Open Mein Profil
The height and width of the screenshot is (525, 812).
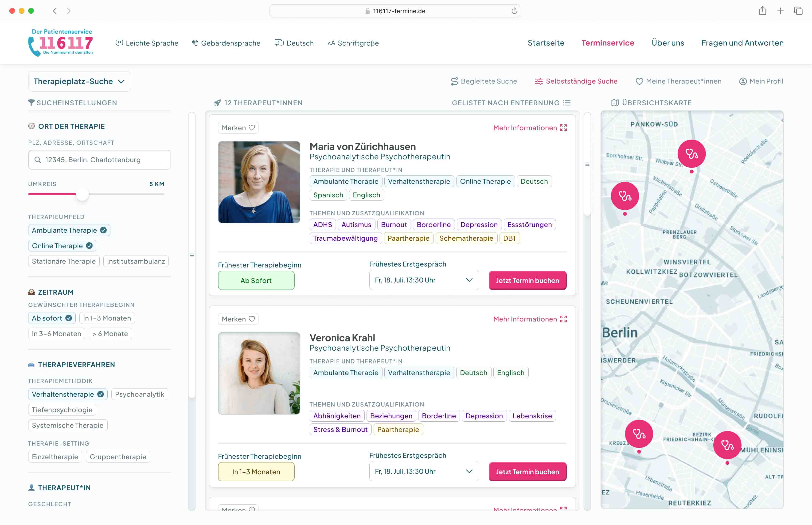pos(761,81)
